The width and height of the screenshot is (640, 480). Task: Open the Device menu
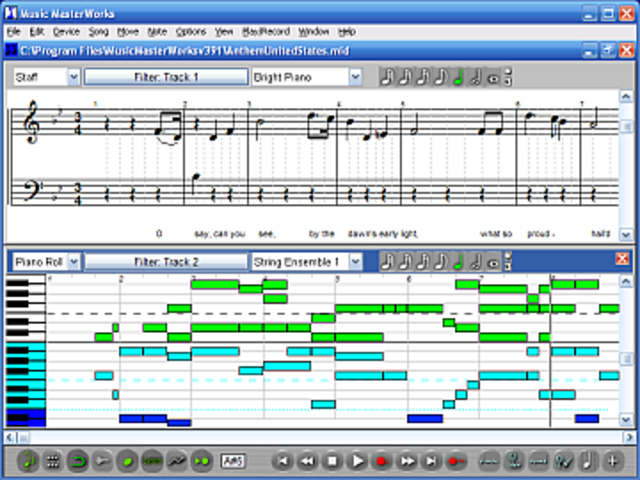tap(66, 32)
